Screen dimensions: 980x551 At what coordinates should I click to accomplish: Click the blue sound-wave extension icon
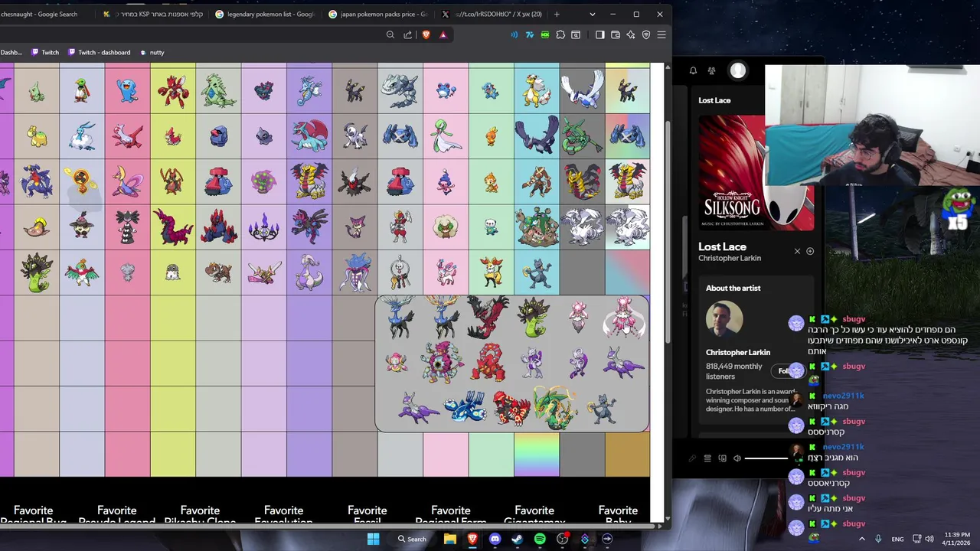(x=514, y=34)
